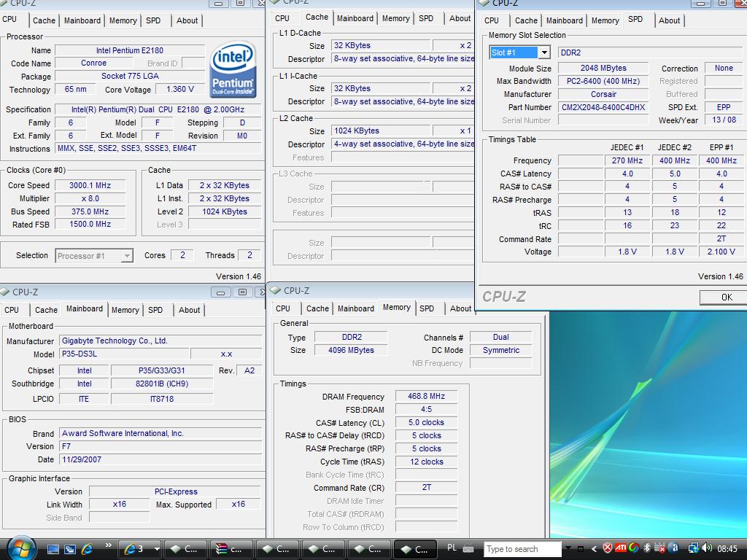The image size is (747, 560).
Task: Click the taskbar clock showing 08:45
Action: pos(727,548)
